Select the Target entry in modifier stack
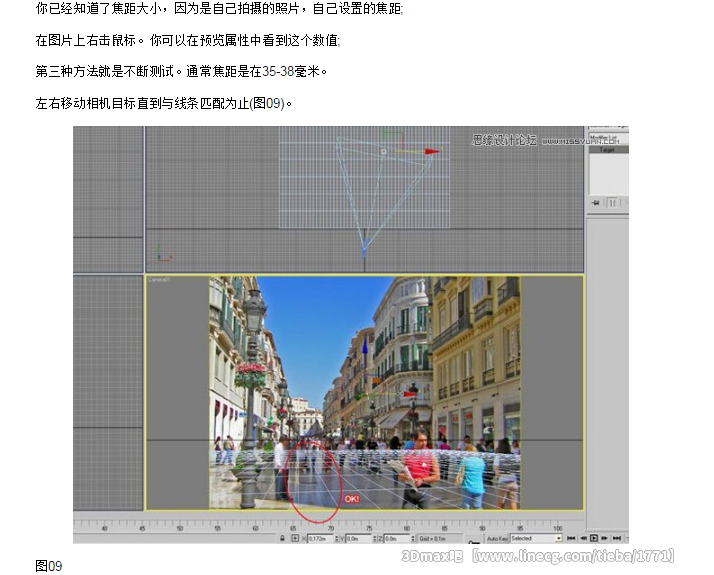The height and width of the screenshot is (575, 714). pyautogui.click(x=608, y=149)
